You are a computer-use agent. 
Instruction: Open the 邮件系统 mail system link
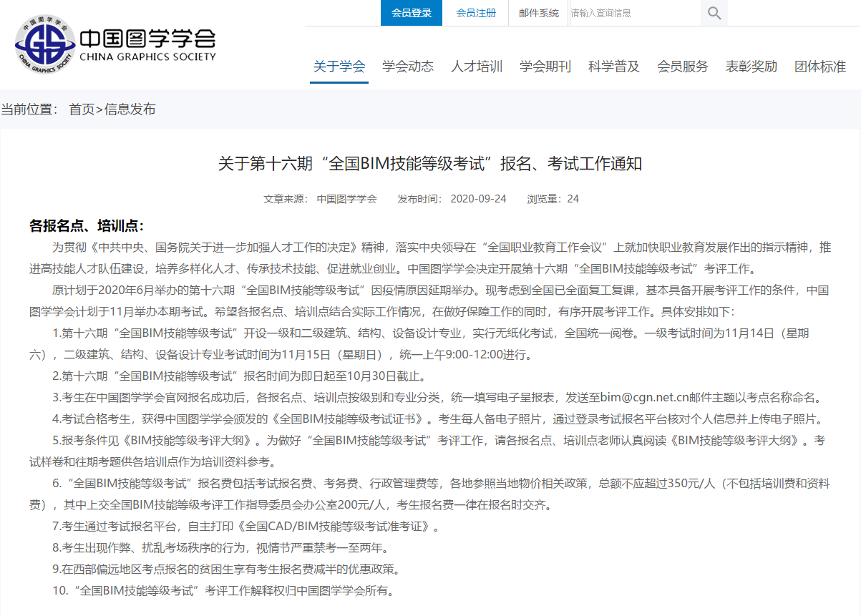tap(539, 13)
